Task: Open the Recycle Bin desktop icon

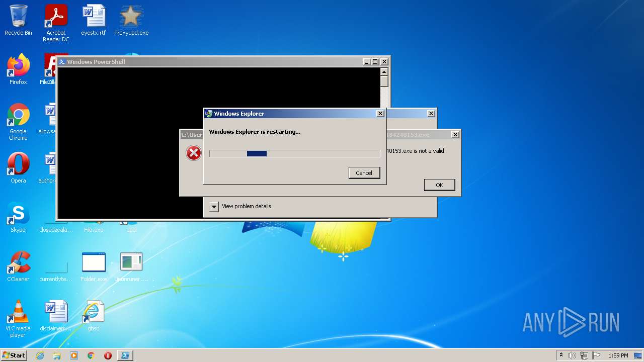Action: tap(18, 20)
